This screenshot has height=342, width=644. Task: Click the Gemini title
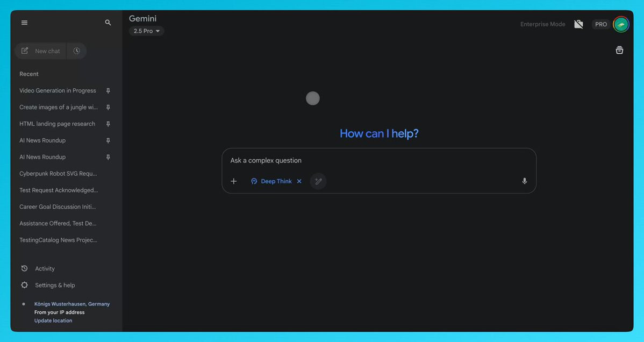click(x=142, y=18)
